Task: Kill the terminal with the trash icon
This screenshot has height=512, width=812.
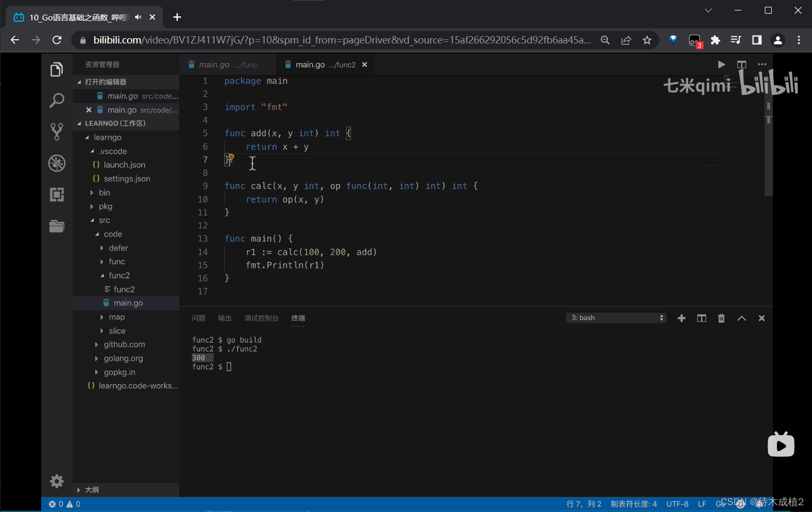Action: pyautogui.click(x=721, y=318)
